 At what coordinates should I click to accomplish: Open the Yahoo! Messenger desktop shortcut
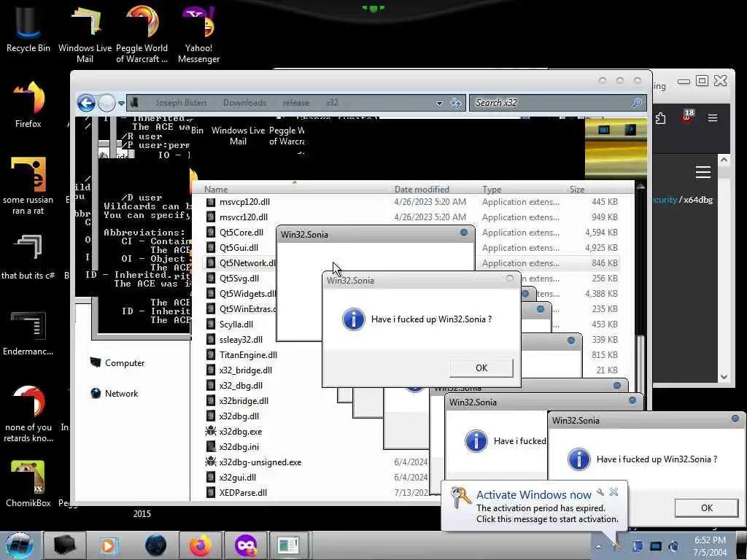(x=198, y=34)
